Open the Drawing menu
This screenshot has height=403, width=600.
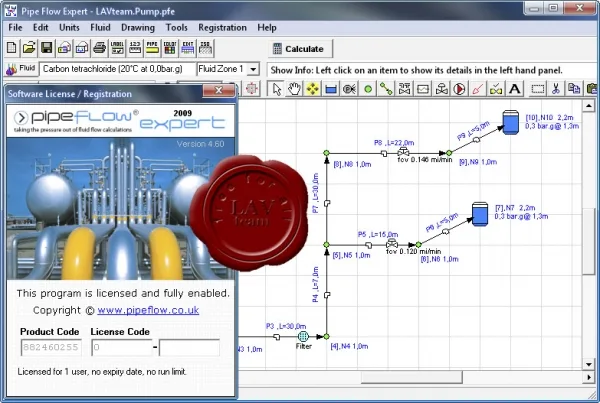pos(138,28)
